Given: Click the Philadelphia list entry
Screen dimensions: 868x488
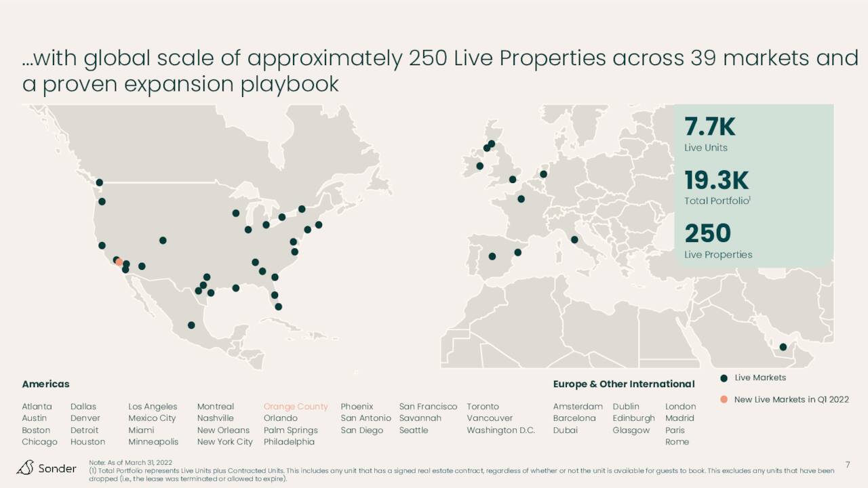Looking at the screenshot, I should point(289,442).
